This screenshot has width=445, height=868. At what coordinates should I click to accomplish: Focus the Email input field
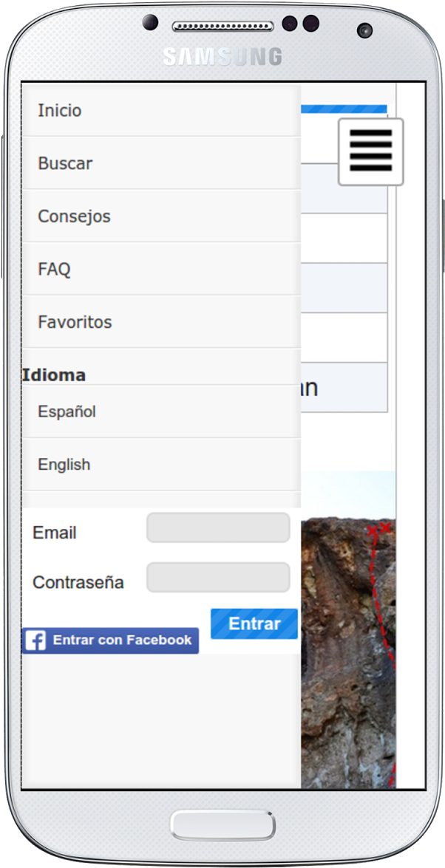coord(218,528)
